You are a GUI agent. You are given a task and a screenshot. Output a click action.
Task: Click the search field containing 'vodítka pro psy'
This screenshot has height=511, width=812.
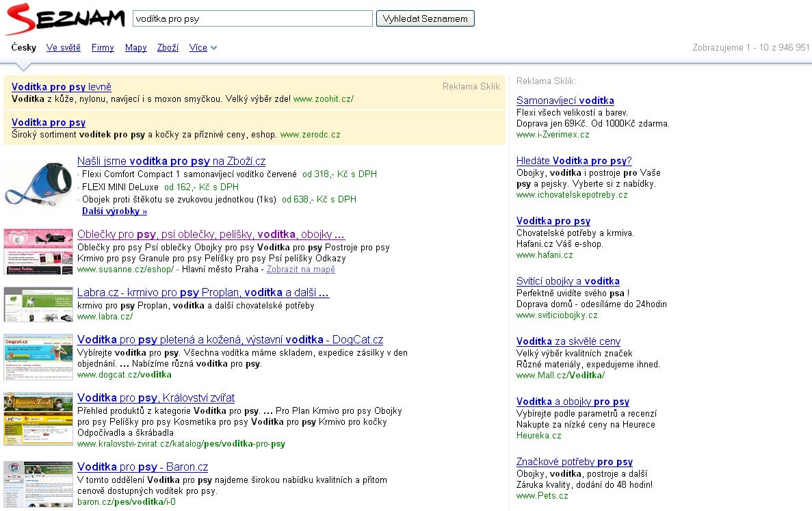click(x=252, y=18)
